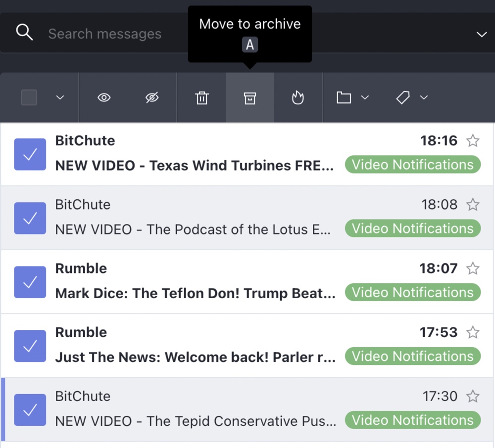Click the folder icon in toolbar
Image resolution: width=495 pixels, height=448 pixels.
tap(344, 97)
